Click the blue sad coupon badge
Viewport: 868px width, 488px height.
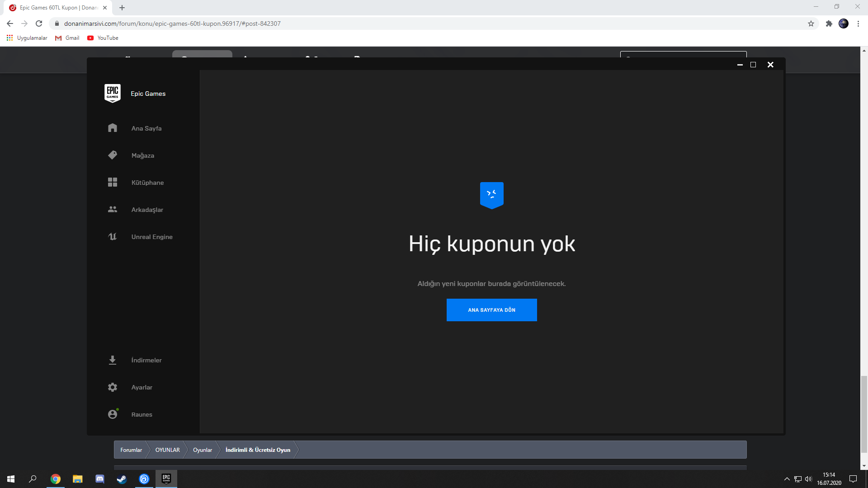tap(492, 195)
